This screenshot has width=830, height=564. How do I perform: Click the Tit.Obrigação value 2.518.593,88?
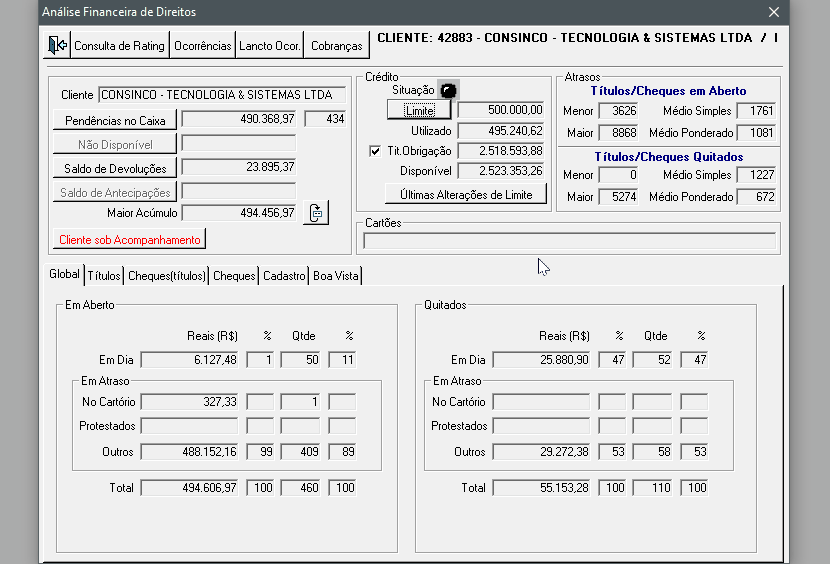[501, 151]
